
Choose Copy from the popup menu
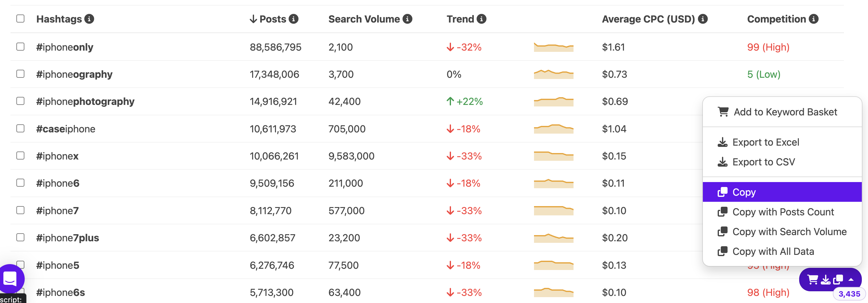782,192
